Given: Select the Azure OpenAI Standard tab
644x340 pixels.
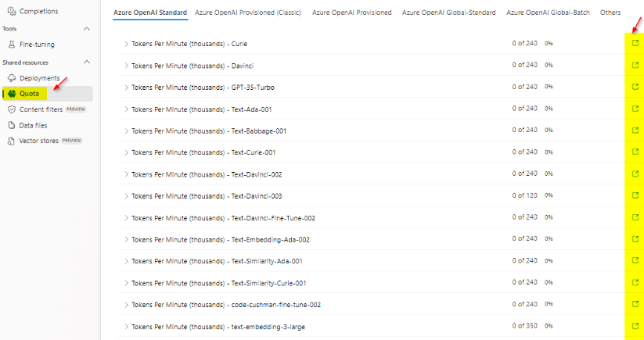Looking at the screenshot, I should point(150,13).
